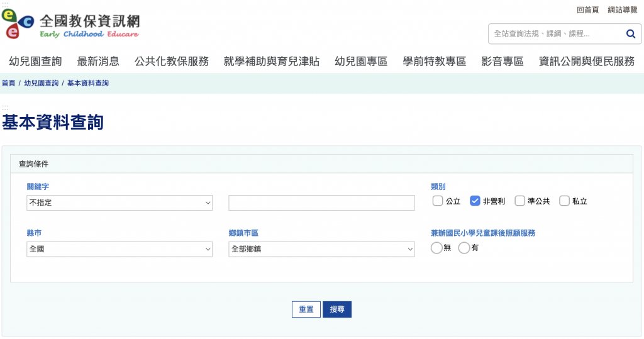Open the 就學補助與育兒津貼 menu

(272, 61)
